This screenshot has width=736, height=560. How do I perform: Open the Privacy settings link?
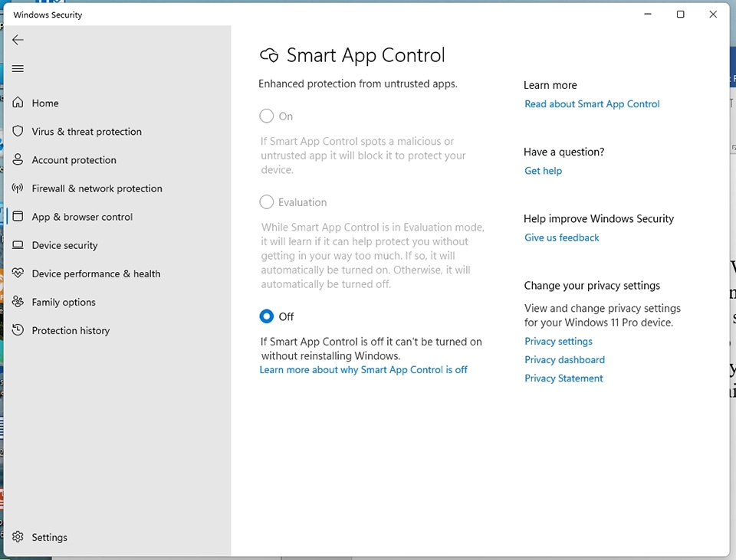pos(558,342)
